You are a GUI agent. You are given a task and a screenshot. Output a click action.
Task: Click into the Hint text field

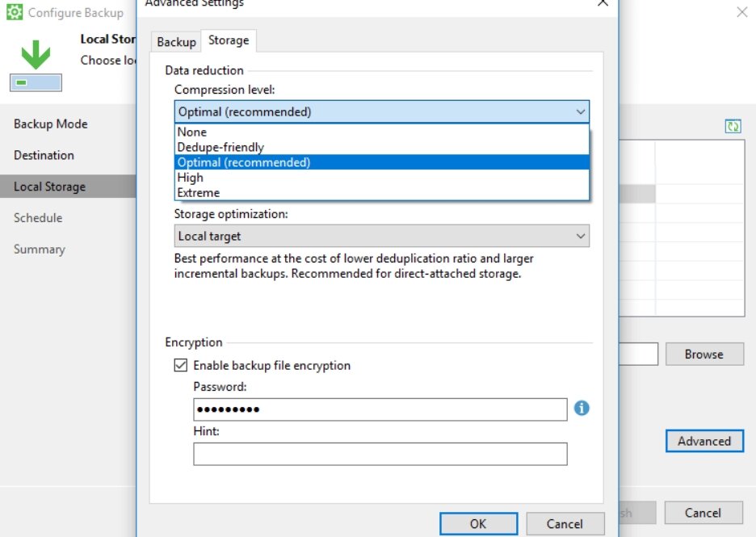[380, 454]
